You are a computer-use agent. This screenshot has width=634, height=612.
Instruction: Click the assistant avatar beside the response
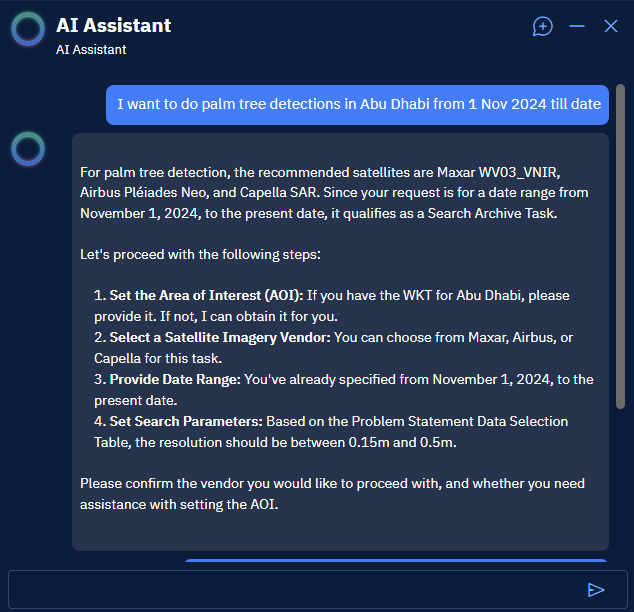(x=28, y=149)
